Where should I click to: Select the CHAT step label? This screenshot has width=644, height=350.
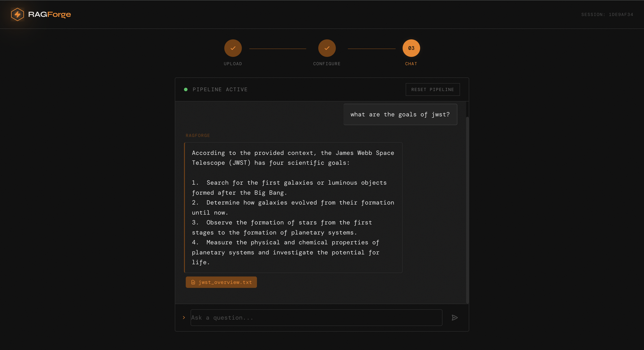pos(411,64)
